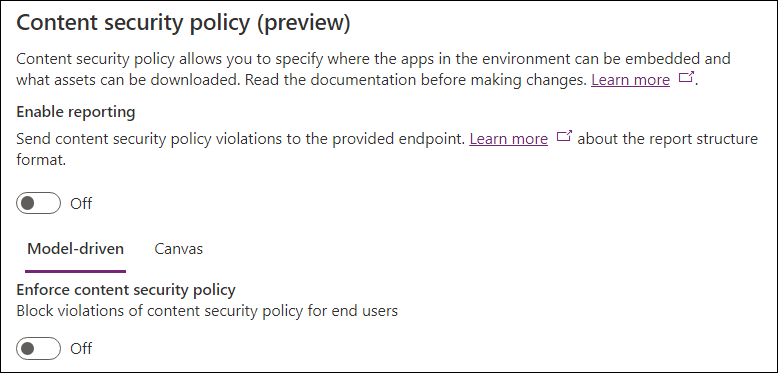Switch to the Model-driven tab

tap(75, 249)
